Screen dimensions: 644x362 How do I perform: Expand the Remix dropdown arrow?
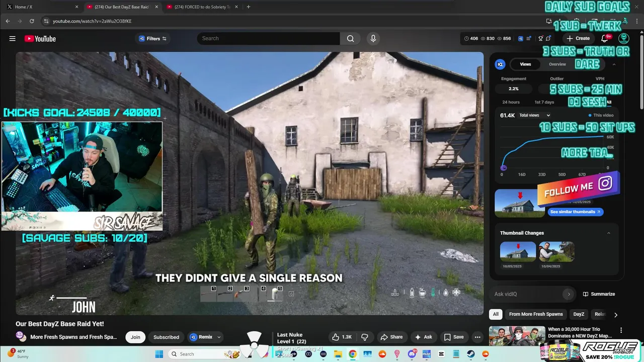(219, 337)
